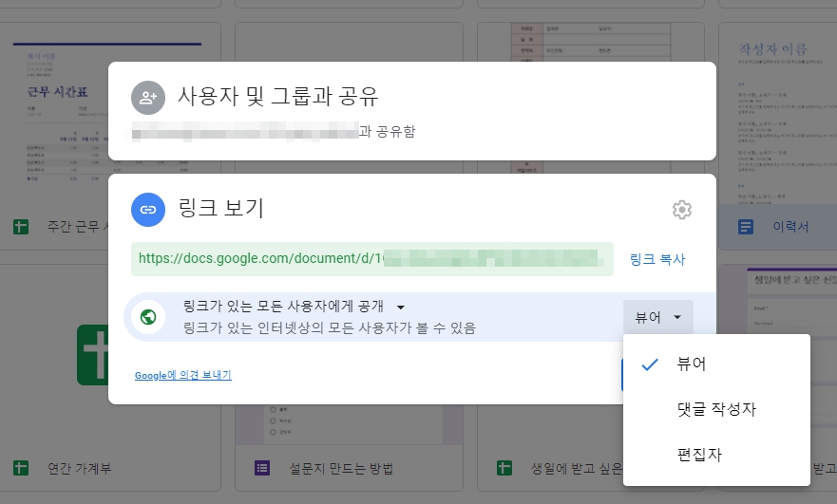The image size is (837, 504).
Task: Click the blue link chain icon
Action: (x=148, y=210)
